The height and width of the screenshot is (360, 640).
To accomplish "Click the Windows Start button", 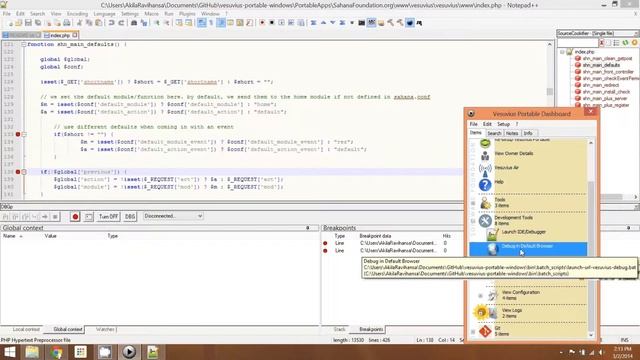I will [9, 352].
